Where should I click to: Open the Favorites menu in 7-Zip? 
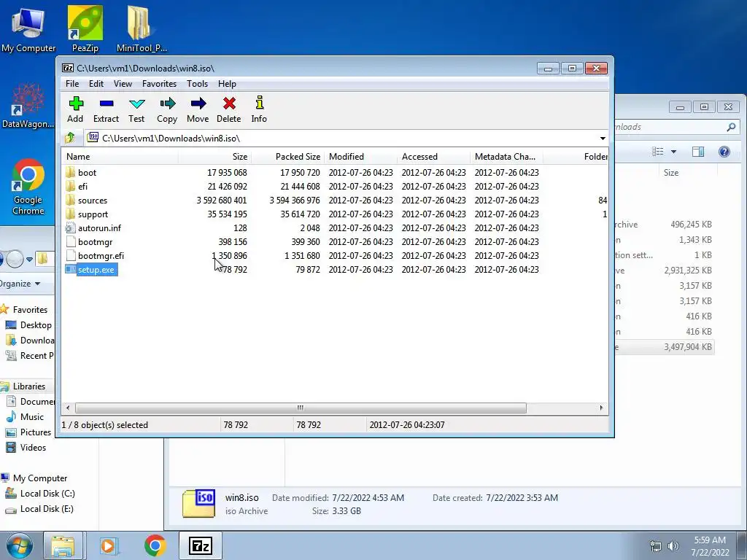tap(160, 84)
